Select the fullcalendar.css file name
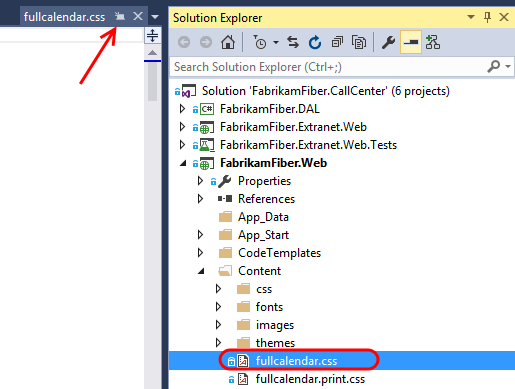Image resolution: width=515 pixels, height=389 pixels. [x=296, y=361]
